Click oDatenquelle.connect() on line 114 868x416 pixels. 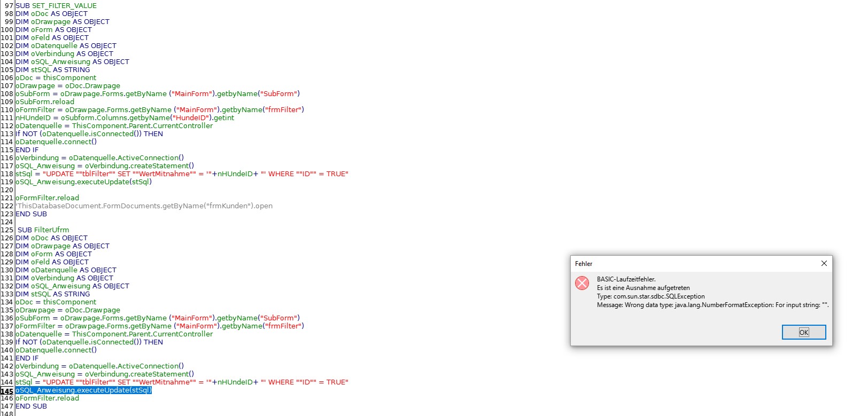tap(56, 142)
